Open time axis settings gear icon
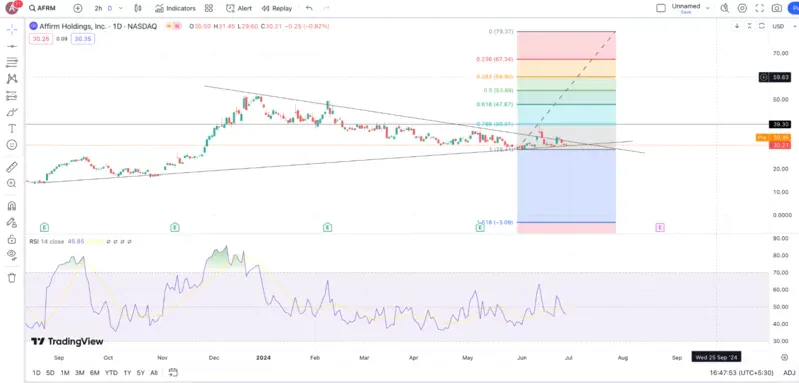This screenshot has width=799, height=383. click(785, 358)
